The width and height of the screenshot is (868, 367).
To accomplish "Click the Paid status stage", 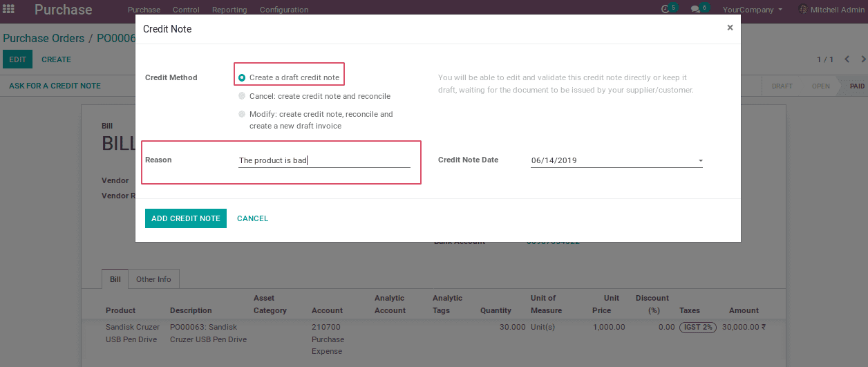I will point(857,86).
